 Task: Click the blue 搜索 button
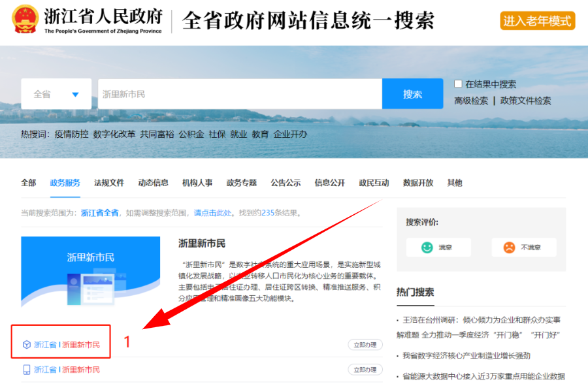pyautogui.click(x=412, y=94)
